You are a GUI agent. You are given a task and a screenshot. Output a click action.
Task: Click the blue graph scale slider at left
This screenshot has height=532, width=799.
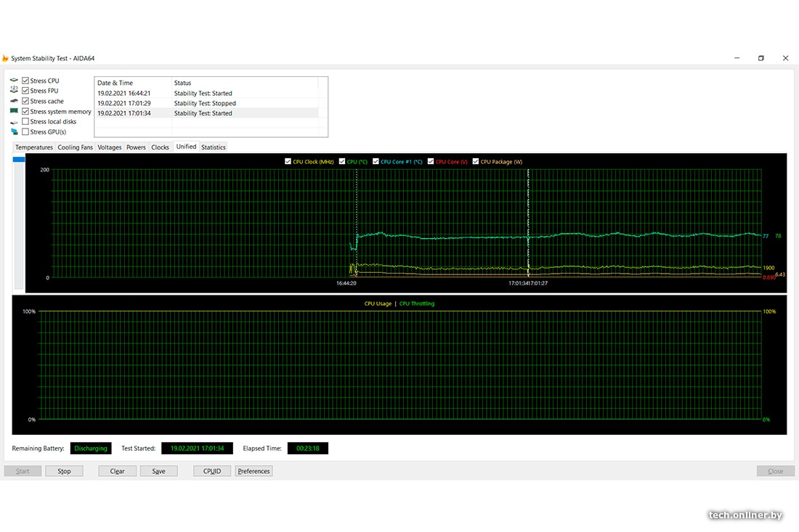pos(19,159)
